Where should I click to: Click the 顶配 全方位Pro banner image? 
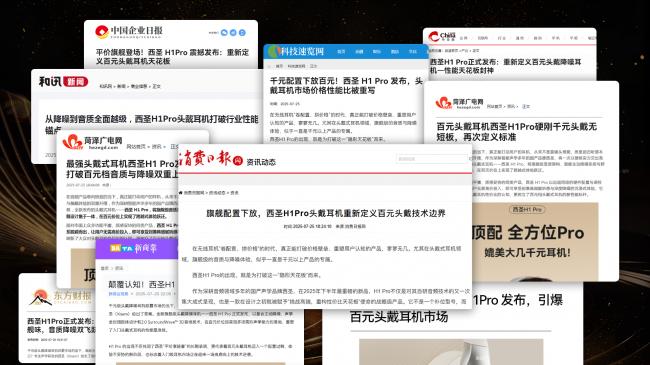point(535,241)
